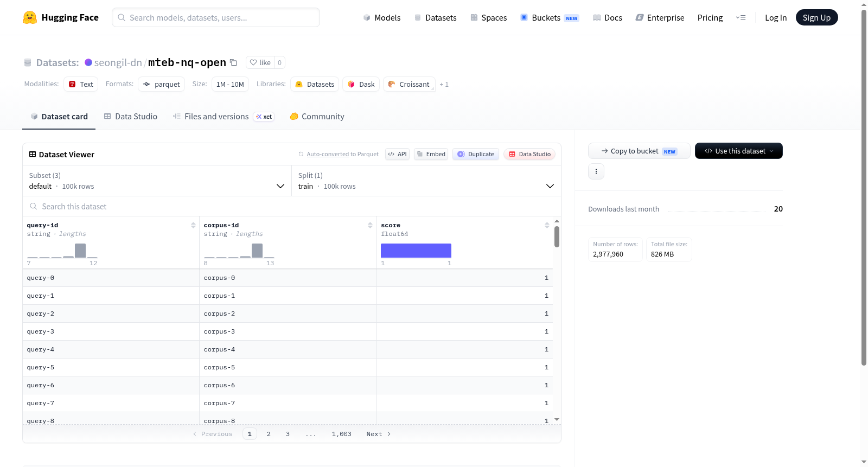Click the Hugging Face logo icon
Viewport: 868px width, 467px height.
pos(30,17)
